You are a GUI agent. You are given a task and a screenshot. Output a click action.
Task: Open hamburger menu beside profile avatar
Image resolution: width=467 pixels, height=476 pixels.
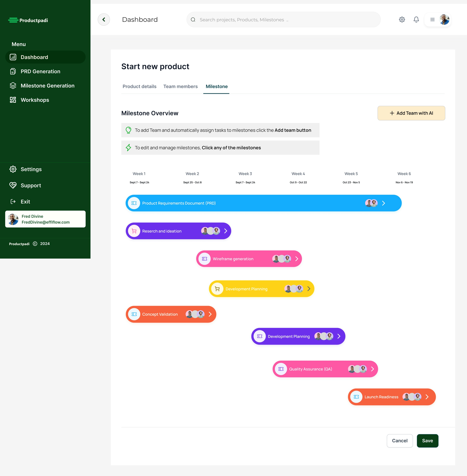click(x=432, y=20)
